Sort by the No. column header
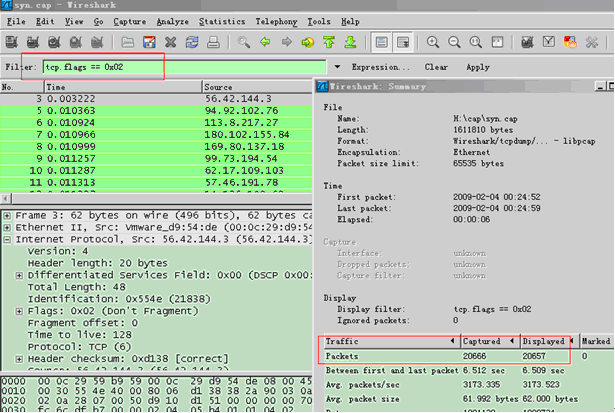This screenshot has width=615, height=413. click(22, 87)
